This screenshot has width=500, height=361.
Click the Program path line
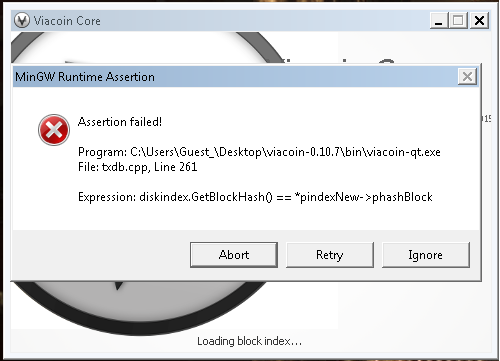tap(259, 152)
